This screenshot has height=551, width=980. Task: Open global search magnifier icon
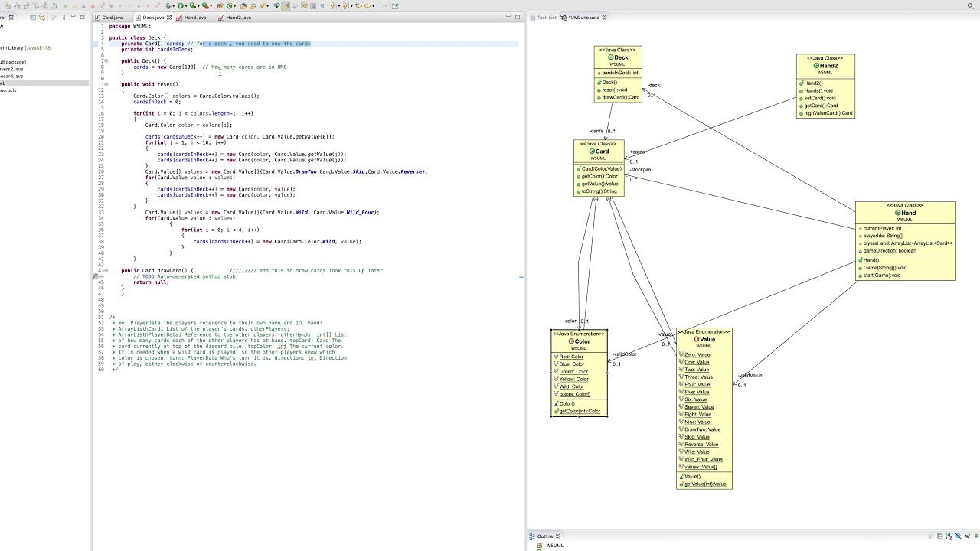coord(971,5)
